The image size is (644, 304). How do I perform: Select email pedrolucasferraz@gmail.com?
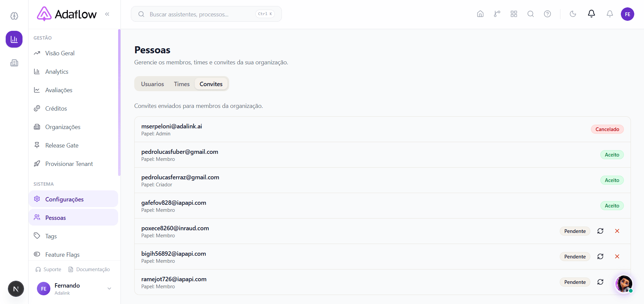coord(180,177)
